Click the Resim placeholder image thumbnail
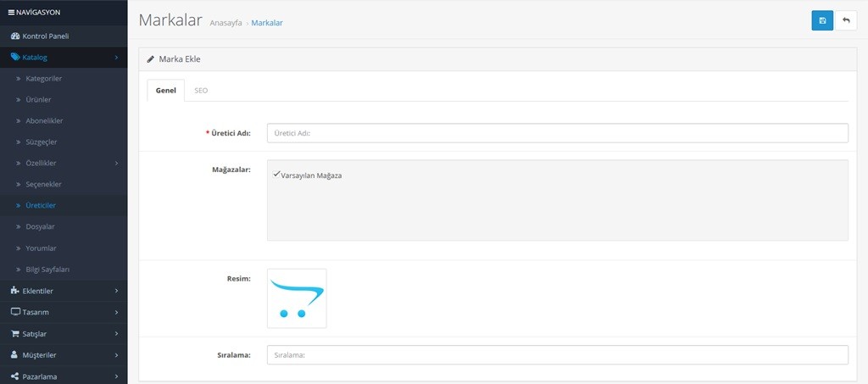 coord(297,298)
